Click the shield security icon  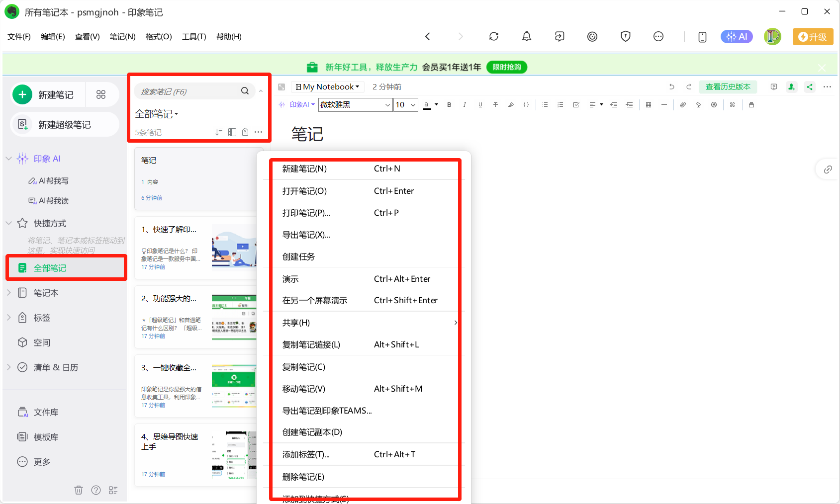coord(626,36)
